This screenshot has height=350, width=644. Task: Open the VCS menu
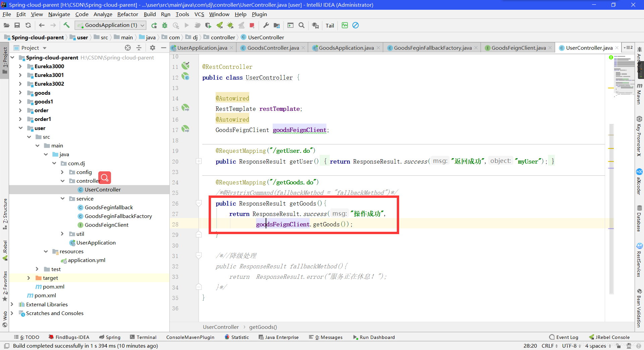point(199,14)
